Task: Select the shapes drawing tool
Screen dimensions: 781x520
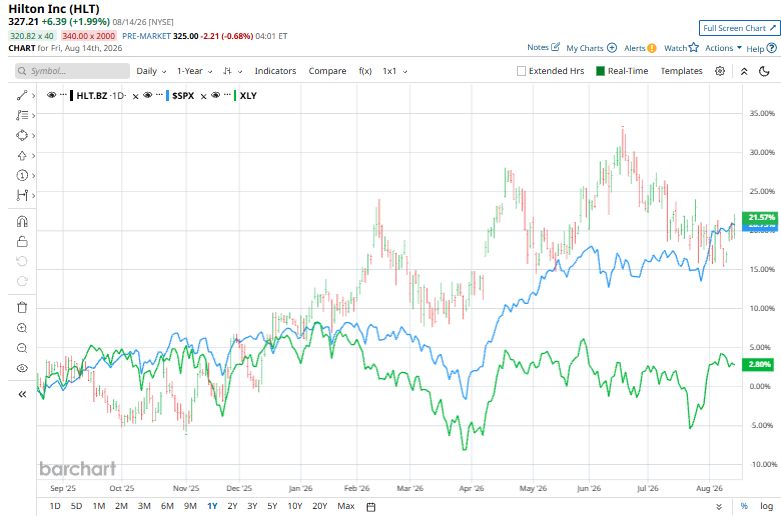Action: click(x=21, y=135)
